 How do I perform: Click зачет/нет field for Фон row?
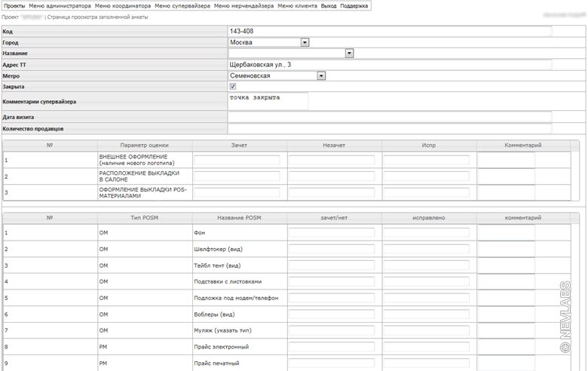click(331, 233)
